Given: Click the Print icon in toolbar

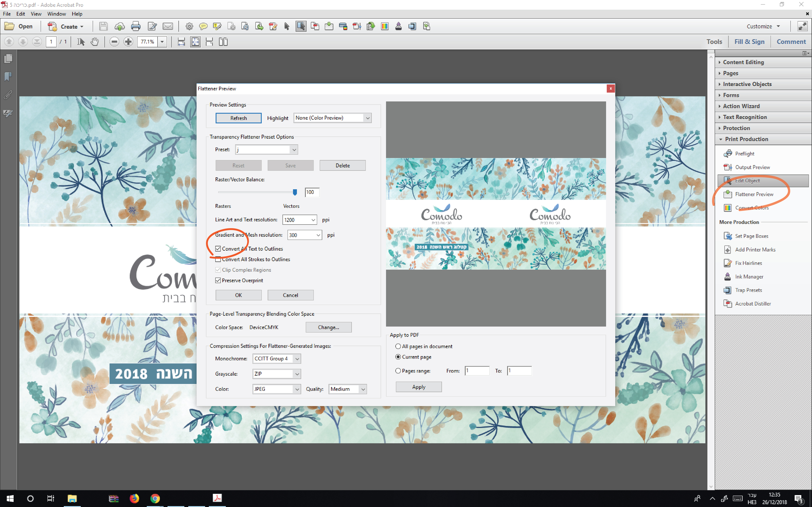Looking at the screenshot, I should (136, 26).
